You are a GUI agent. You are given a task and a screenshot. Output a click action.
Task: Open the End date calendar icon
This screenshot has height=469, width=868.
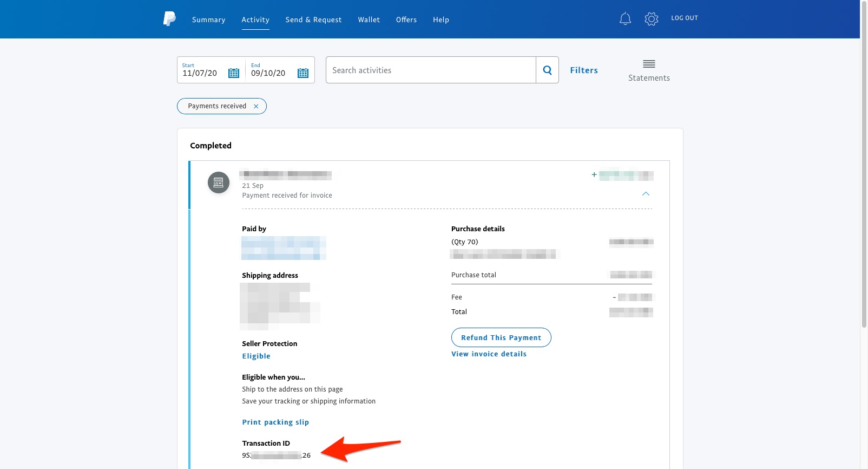[303, 73]
